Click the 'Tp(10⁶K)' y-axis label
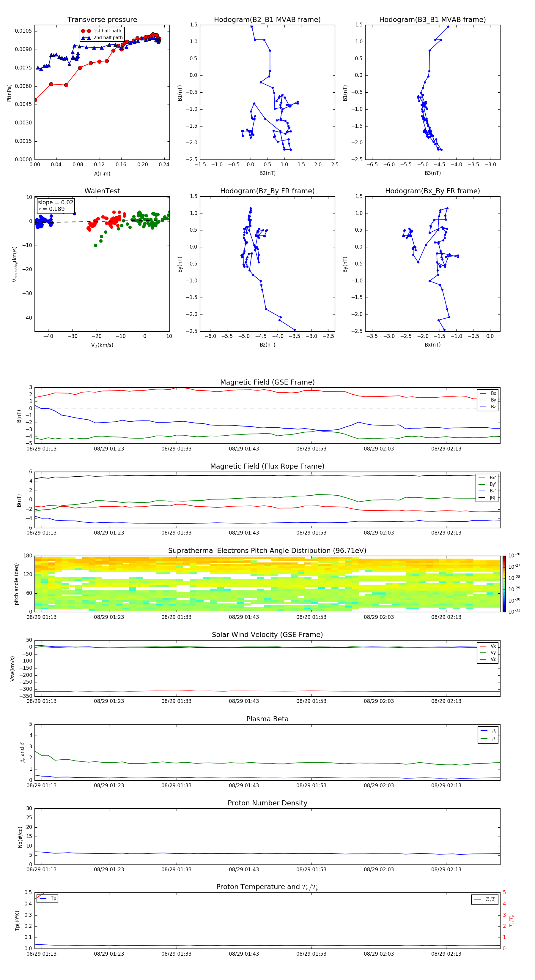The width and height of the screenshot is (535, 980). click(x=17, y=921)
